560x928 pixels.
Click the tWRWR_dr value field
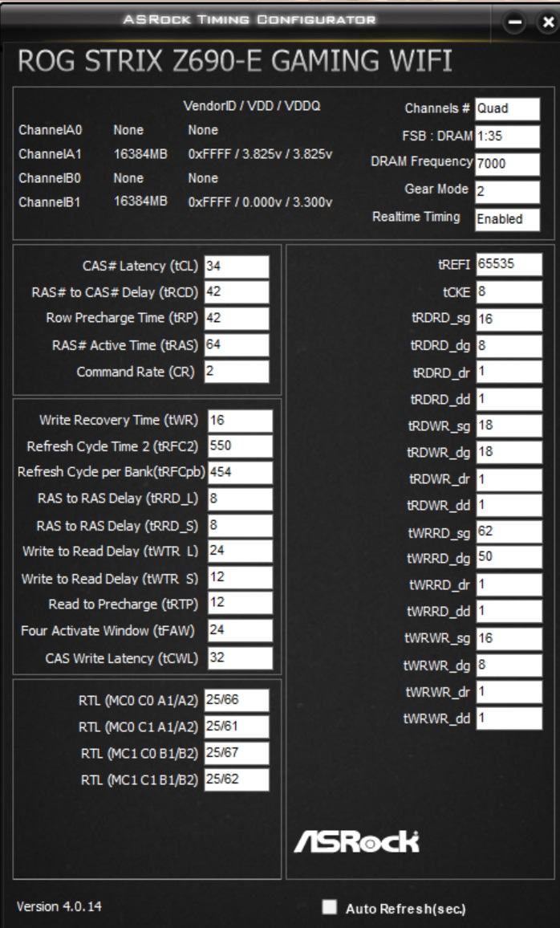tap(509, 692)
